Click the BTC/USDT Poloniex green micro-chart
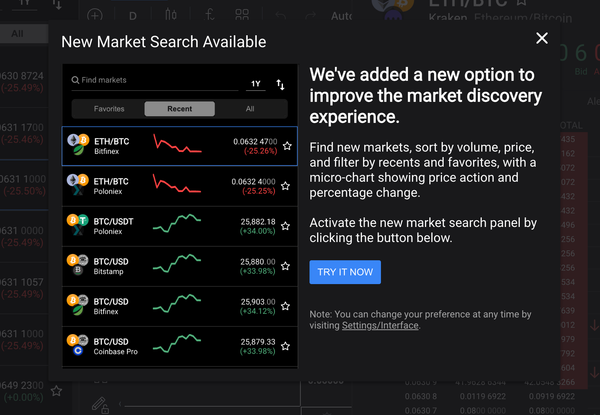600x415 pixels. pyautogui.click(x=177, y=223)
